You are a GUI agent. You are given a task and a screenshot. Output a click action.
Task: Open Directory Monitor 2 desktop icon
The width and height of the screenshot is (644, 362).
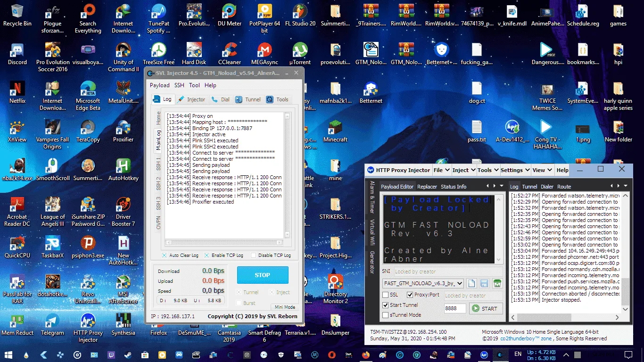tap(335, 289)
